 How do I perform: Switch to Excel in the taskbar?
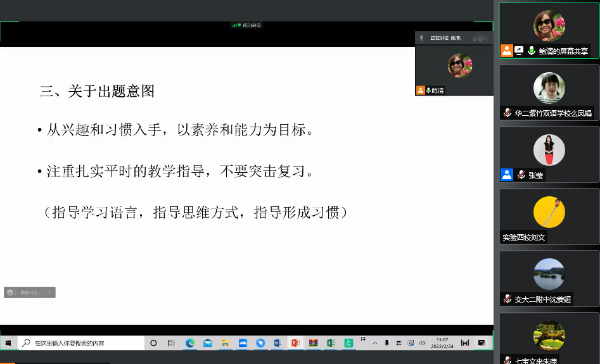(x=330, y=343)
